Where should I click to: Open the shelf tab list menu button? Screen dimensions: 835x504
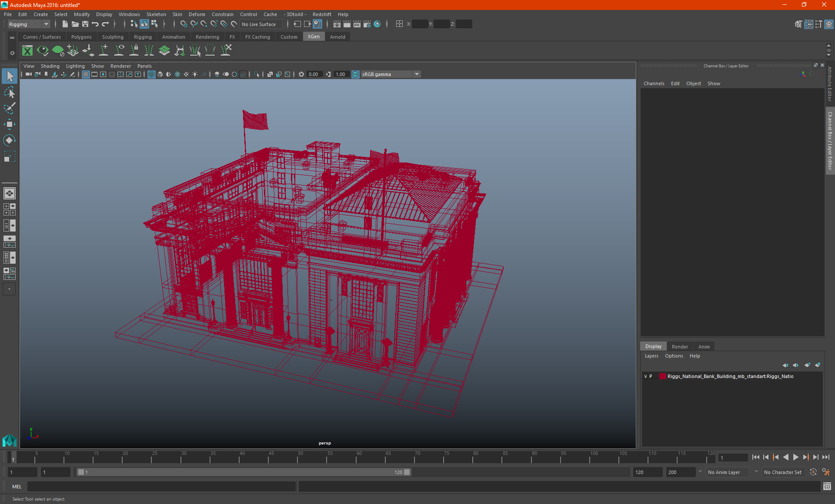[x=12, y=38]
